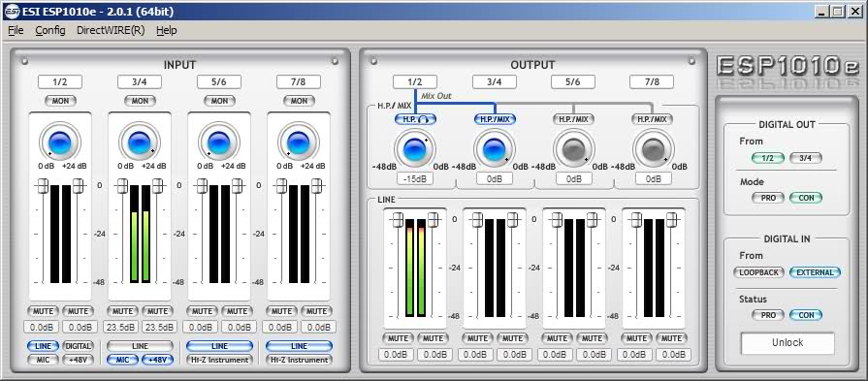Toggle MON for input 7/8
Screen dimensions: 868x381
tap(299, 101)
